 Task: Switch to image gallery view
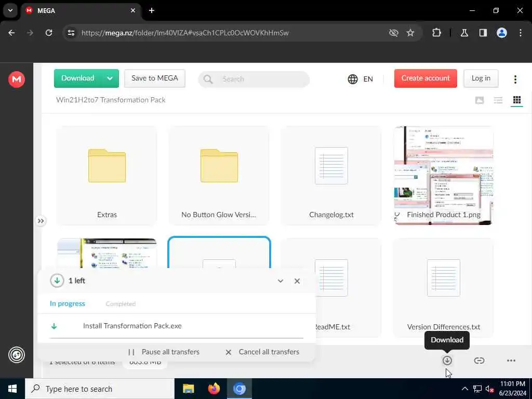coord(480,100)
